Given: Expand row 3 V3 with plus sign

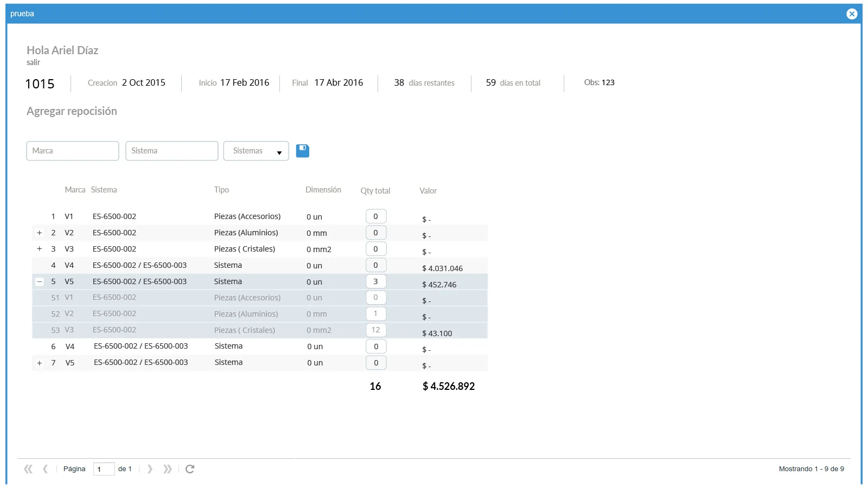Looking at the screenshot, I should [40, 249].
